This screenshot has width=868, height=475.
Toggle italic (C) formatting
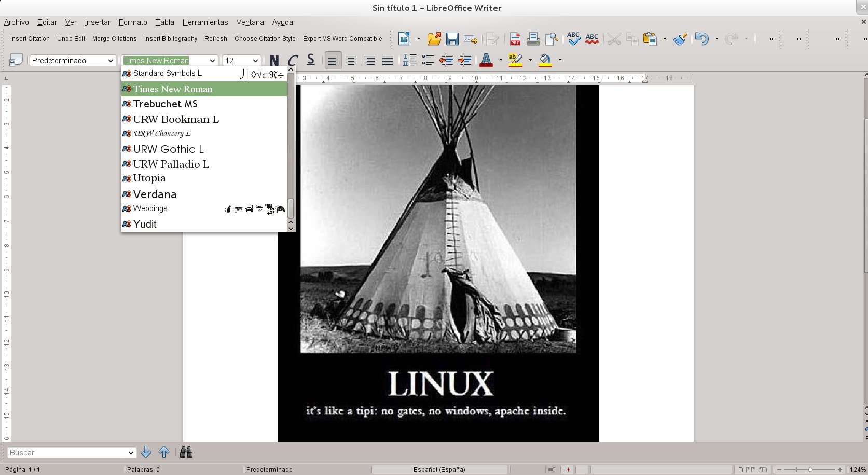click(293, 61)
